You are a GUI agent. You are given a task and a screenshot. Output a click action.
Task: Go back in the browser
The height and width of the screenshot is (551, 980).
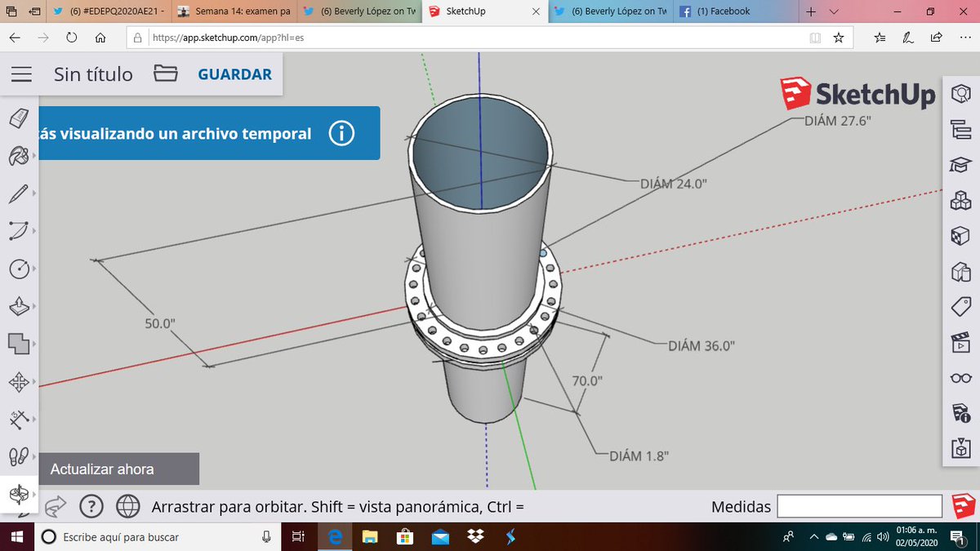16,38
